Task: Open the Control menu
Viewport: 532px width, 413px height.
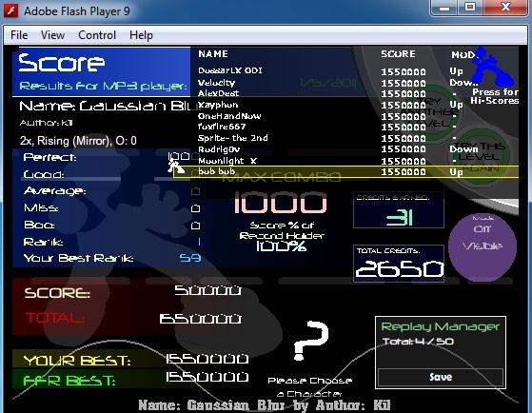Action: pos(97,35)
